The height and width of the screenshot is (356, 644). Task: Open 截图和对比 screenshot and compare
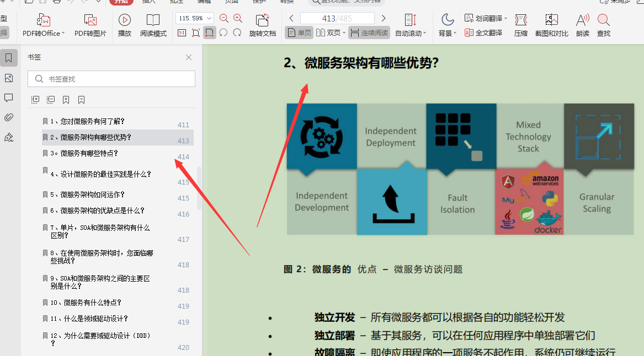(552, 25)
